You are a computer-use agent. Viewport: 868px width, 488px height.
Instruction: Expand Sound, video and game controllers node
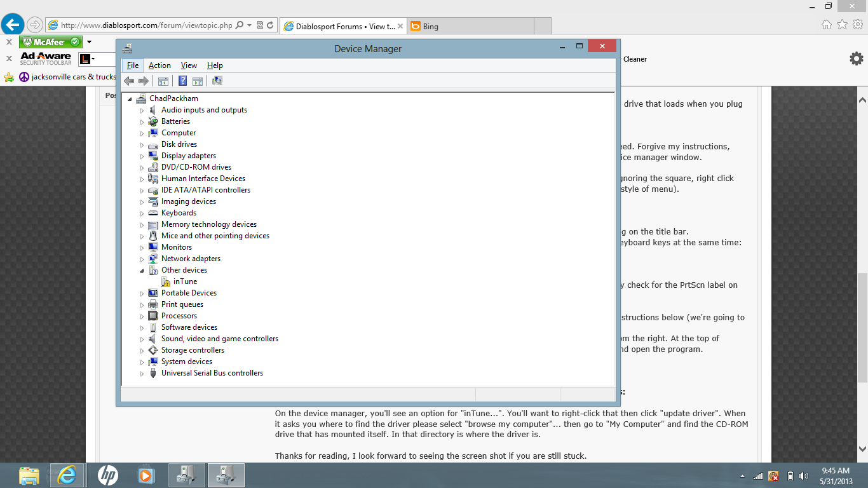[142, 339]
